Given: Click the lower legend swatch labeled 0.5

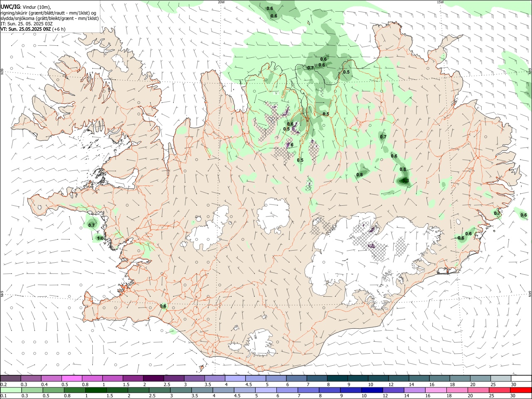Looking at the screenshot, I should pos(54,390).
